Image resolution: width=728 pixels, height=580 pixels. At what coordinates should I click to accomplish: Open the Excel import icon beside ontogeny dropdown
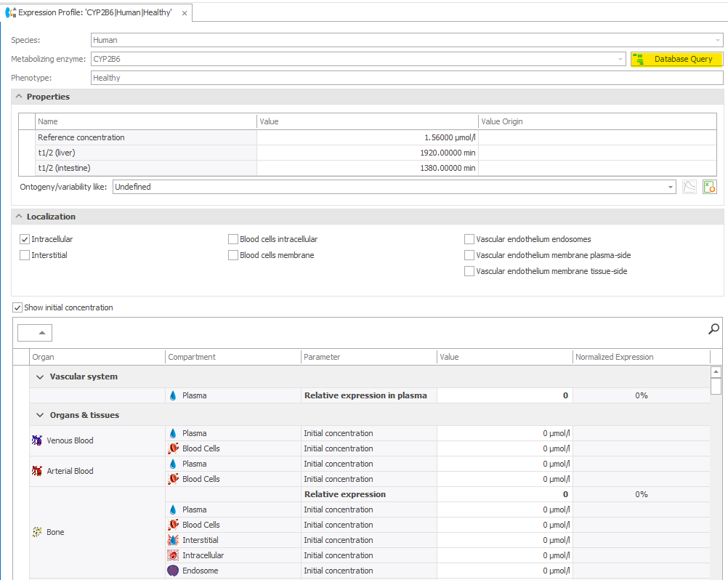coord(709,187)
